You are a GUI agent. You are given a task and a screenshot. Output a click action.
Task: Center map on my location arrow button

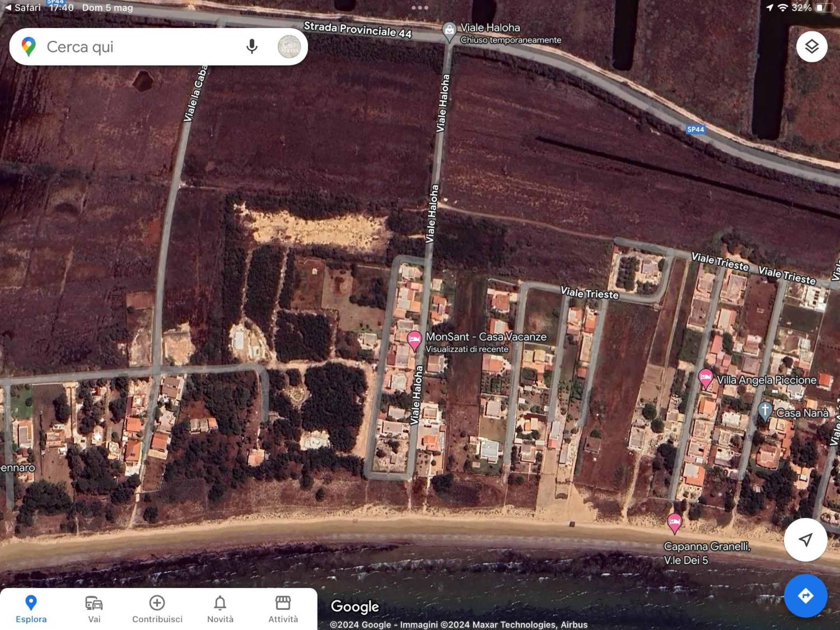click(x=805, y=539)
